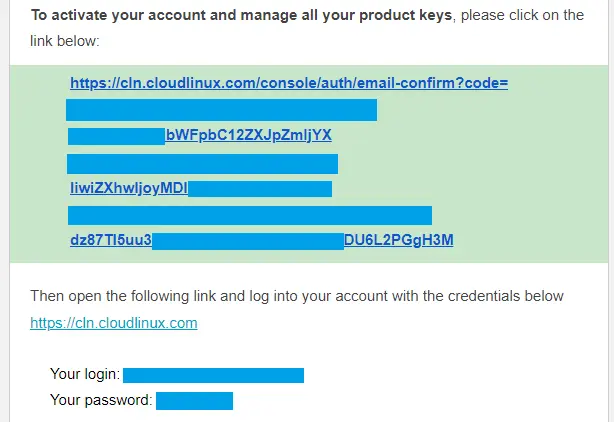
Task: Click the redacted bar directly below the email-confirm URL
Action: point(221,109)
